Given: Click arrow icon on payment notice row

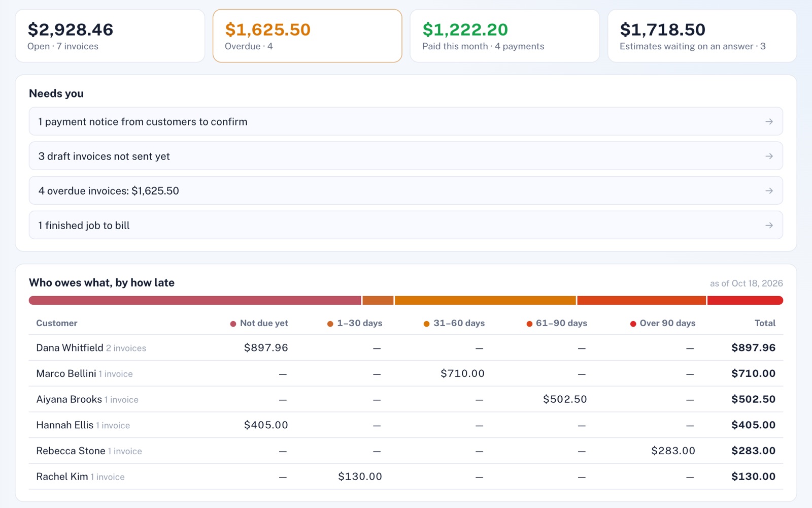Looking at the screenshot, I should pos(769,121).
